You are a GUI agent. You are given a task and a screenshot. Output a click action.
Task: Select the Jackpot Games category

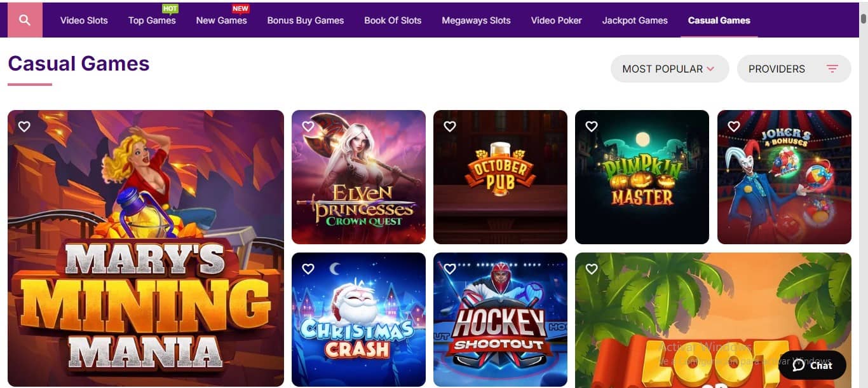pyautogui.click(x=635, y=20)
